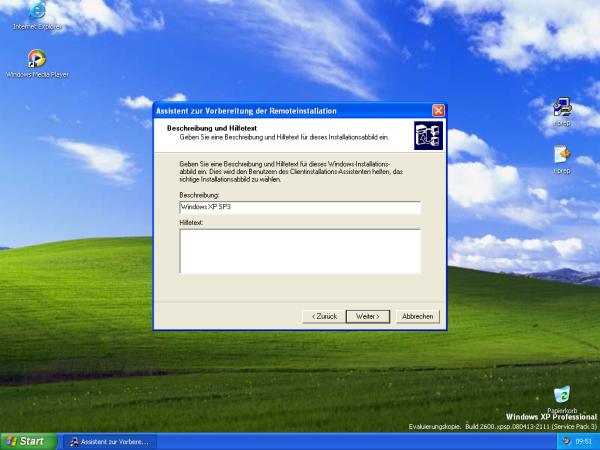Screen dimensions: 600x450
Task: Open the Start menu
Action: [29, 441]
